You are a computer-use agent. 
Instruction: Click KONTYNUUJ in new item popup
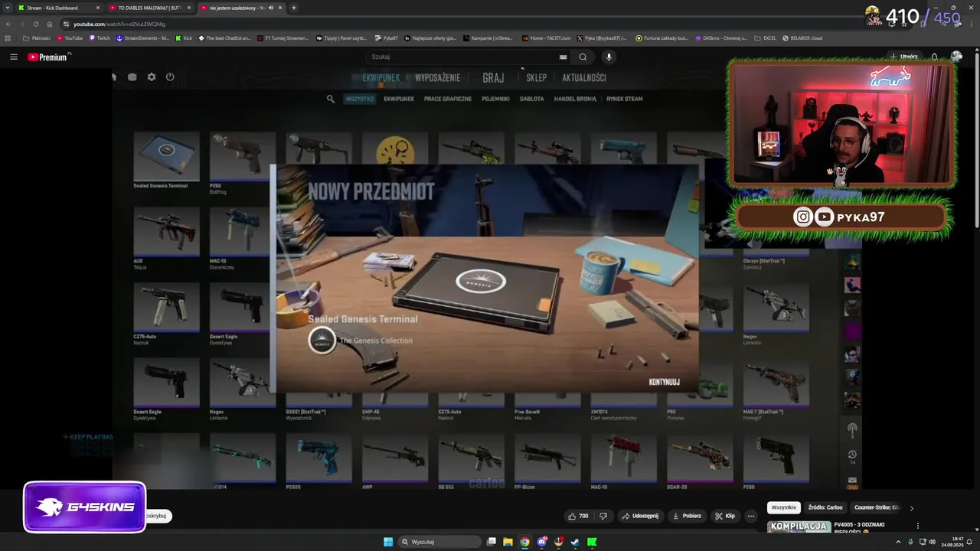point(664,382)
